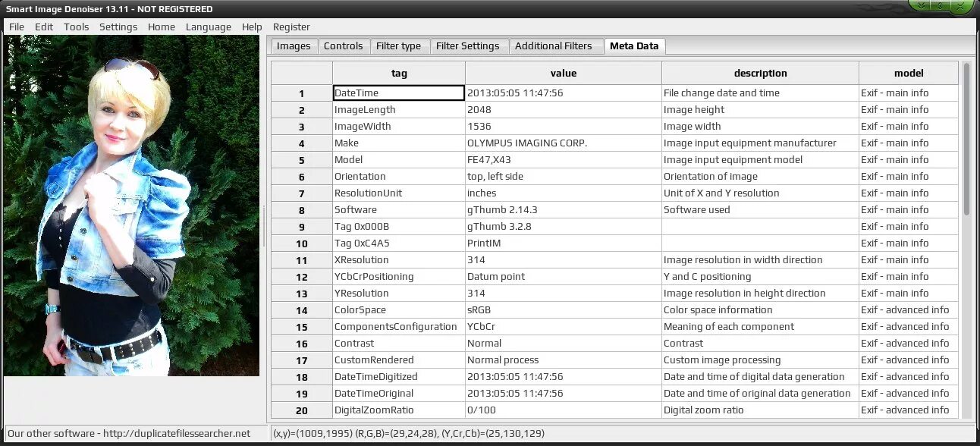Open the Help menu
Viewport: 980px width, 446px height.
pyautogui.click(x=252, y=27)
